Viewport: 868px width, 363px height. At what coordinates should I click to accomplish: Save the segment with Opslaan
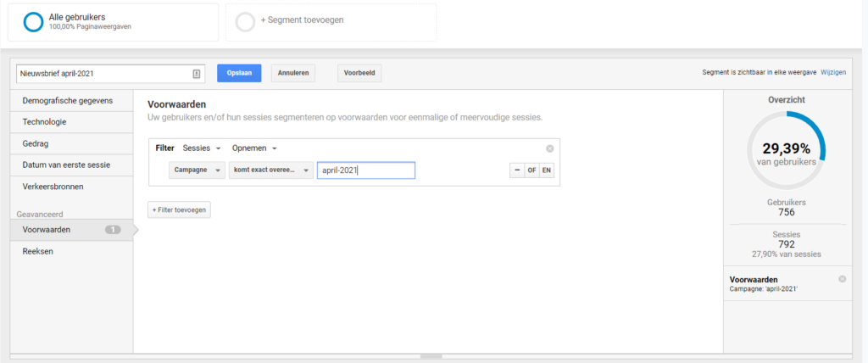tap(239, 73)
